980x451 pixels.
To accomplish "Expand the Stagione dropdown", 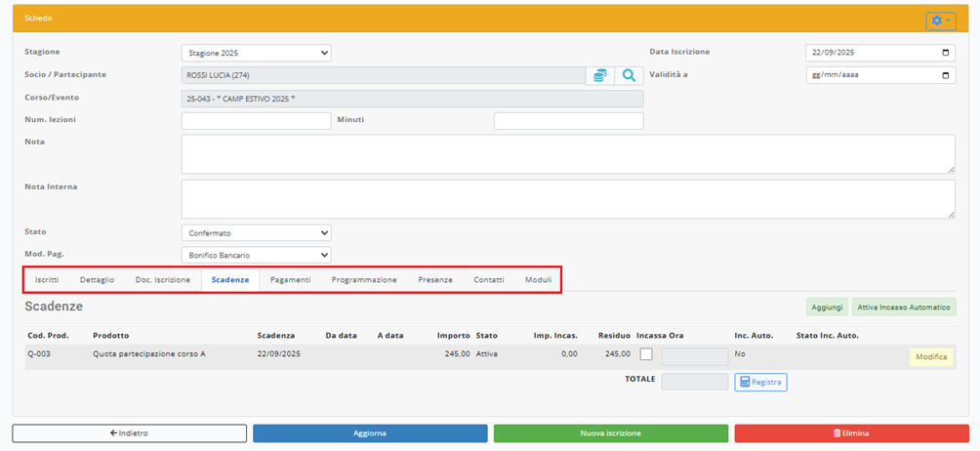I will [x=256, y=53].
